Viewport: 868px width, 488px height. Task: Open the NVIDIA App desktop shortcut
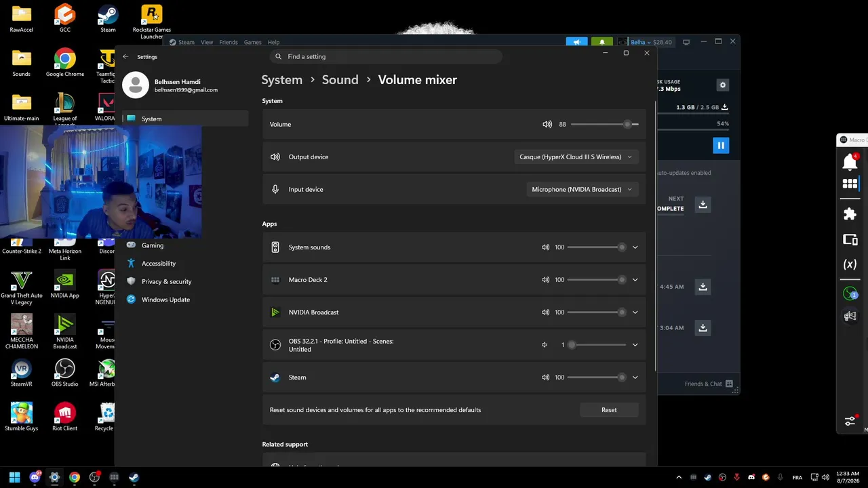[65, 284]
